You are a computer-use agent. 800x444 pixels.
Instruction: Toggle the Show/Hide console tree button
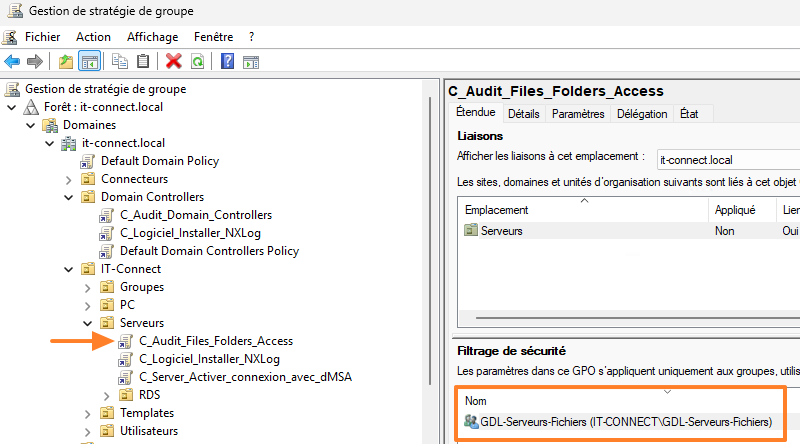point(90,62)
